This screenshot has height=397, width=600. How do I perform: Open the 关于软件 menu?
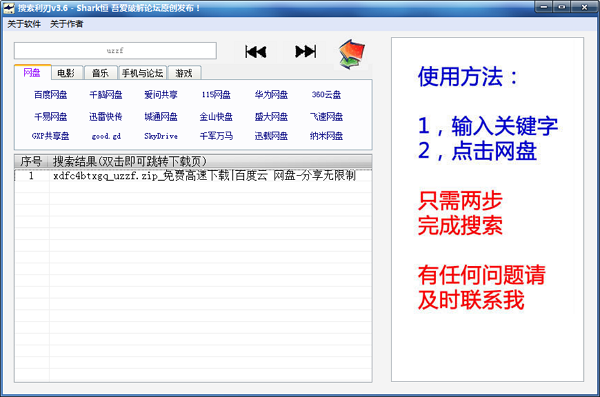24,24
